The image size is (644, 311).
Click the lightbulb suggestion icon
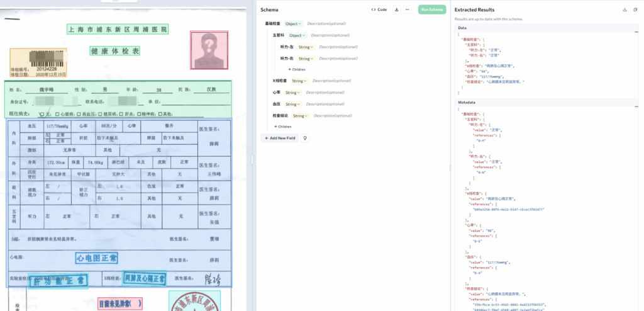[x=305, y=138]
